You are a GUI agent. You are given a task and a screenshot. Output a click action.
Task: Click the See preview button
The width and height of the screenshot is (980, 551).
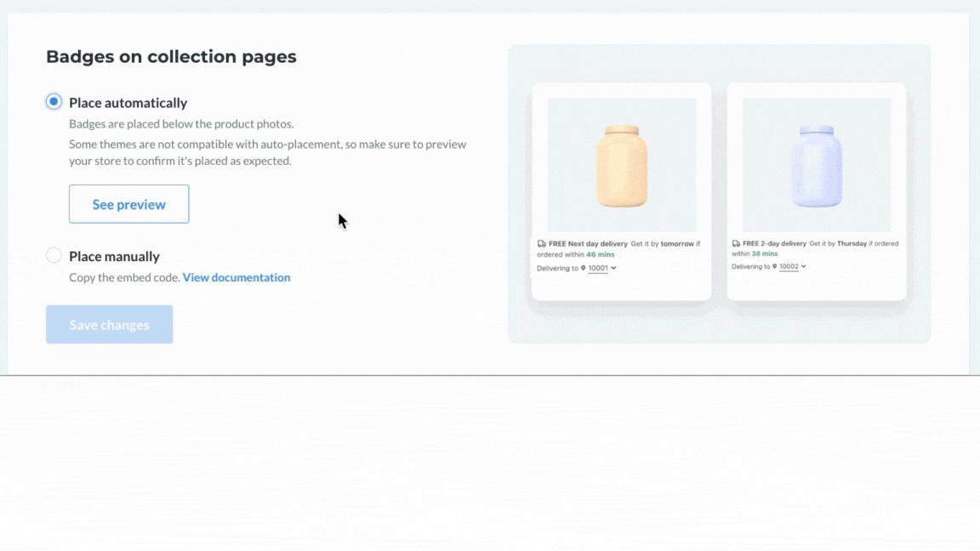coord(128,204)
